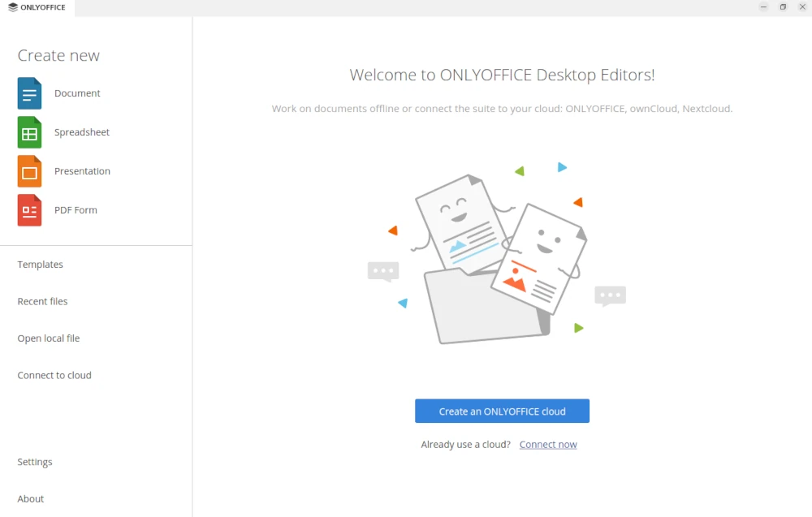
Task: Select Connect to cloud in the sidebar
Action: [54, 375]
